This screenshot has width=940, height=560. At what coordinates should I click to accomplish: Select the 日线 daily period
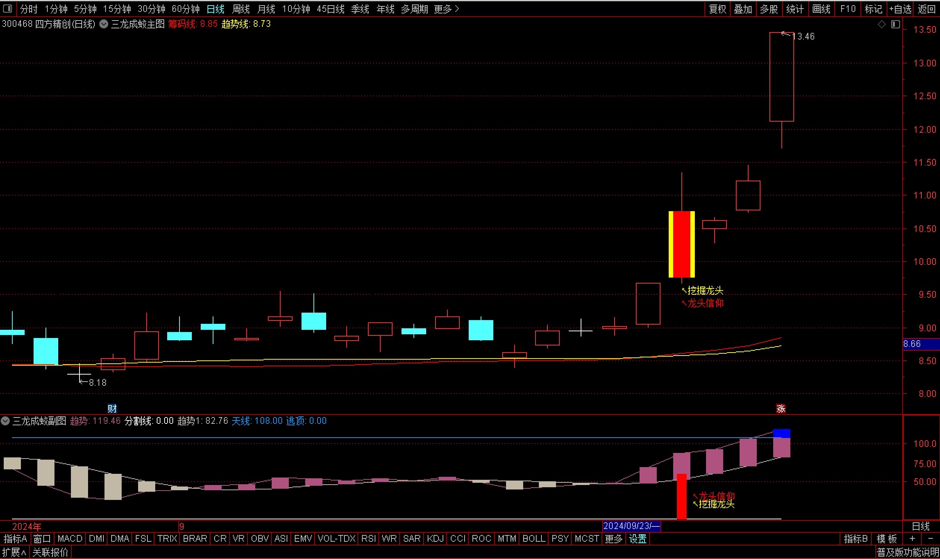215,9
